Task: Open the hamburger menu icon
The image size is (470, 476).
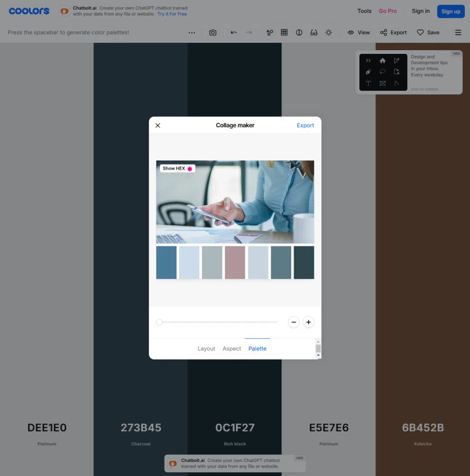Action: point(458,33)
